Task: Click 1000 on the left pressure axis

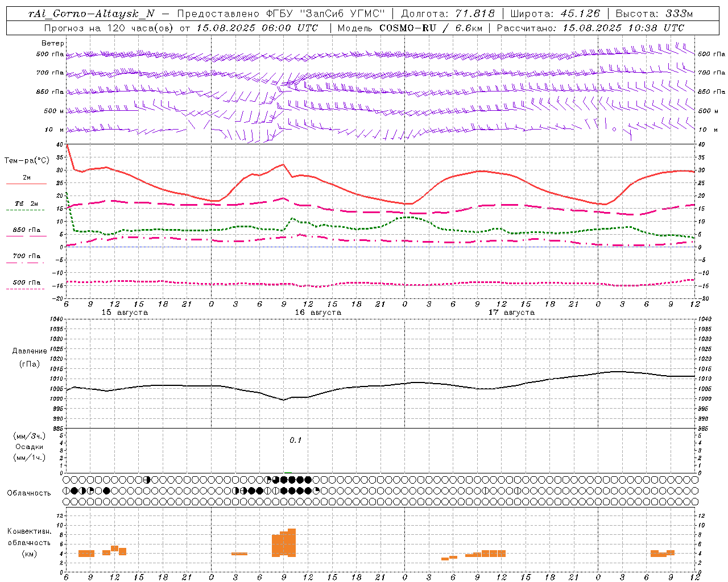Action: click(x=56, y=399)
